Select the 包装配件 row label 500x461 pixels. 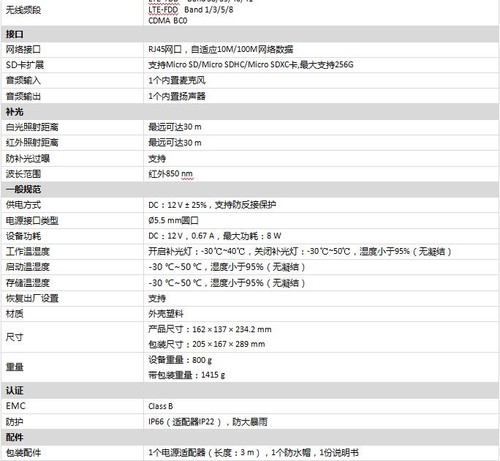(x=23, y=453)
